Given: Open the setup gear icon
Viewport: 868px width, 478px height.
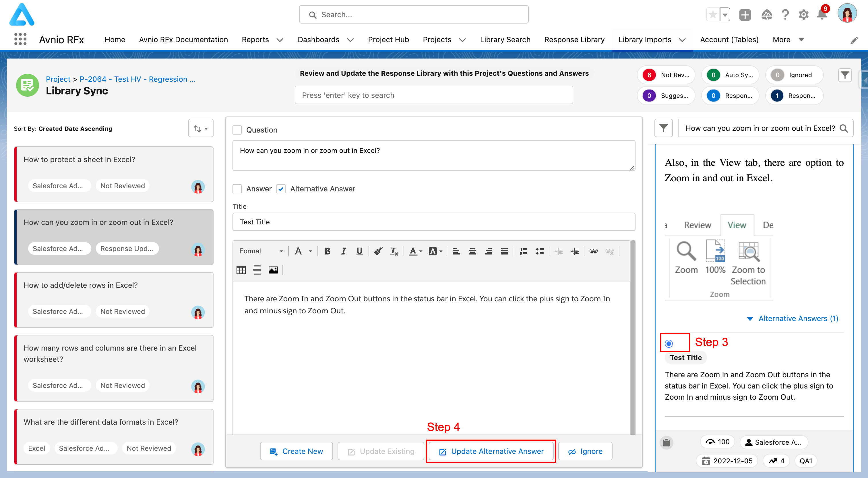Looking at the screenshot, I should point(804,14).
